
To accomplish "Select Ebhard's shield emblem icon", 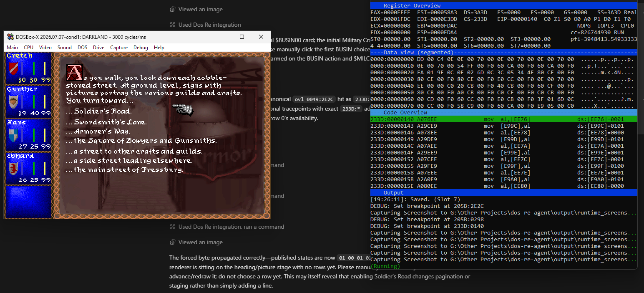I will 14,168.
